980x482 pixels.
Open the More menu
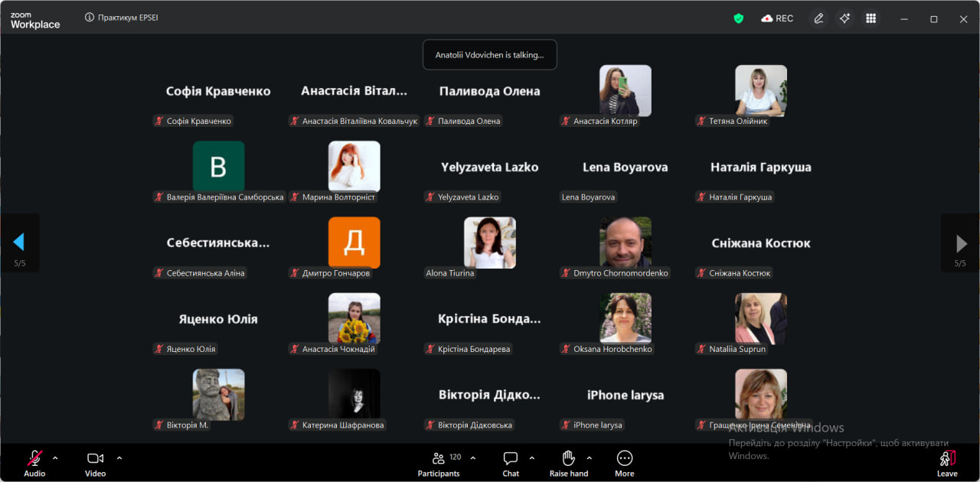[x=625, y=464]
